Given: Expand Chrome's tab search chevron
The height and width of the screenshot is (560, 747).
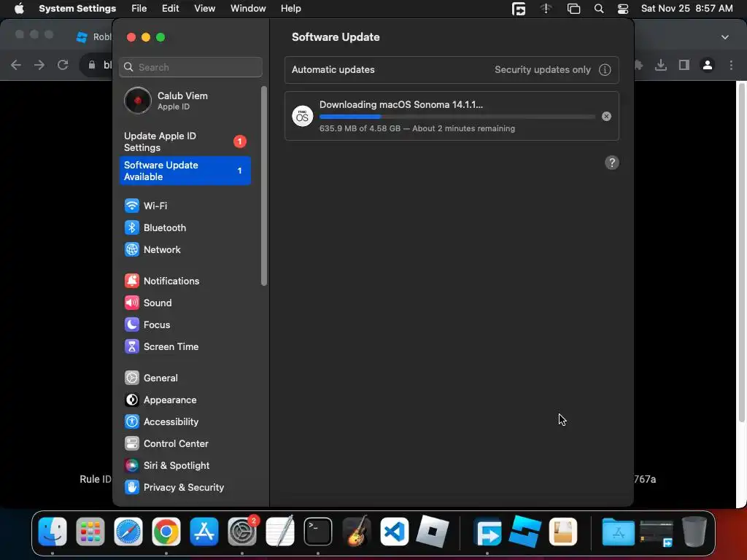Looking at the screenshot, I should 724,37.
